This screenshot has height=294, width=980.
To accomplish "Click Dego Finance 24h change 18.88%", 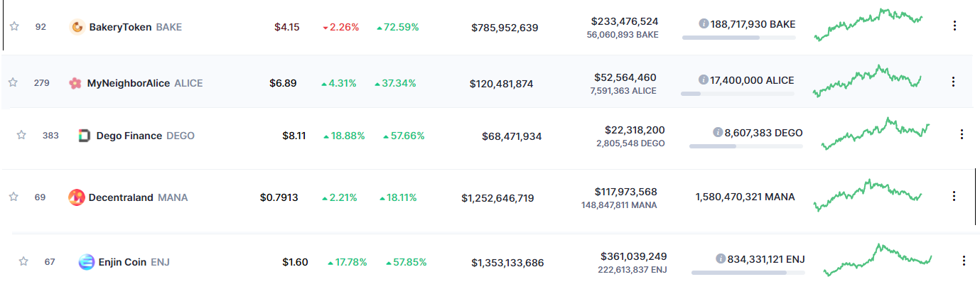I will point(344,136).
